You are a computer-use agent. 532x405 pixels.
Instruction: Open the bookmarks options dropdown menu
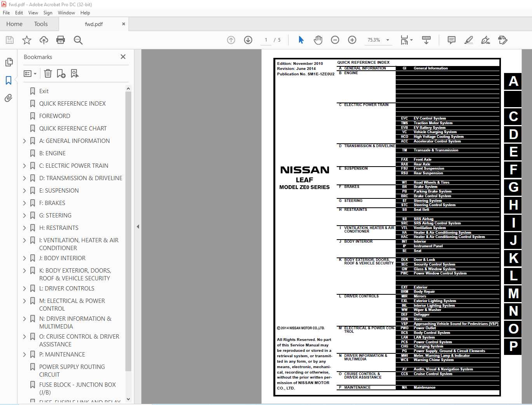[30, 73]
